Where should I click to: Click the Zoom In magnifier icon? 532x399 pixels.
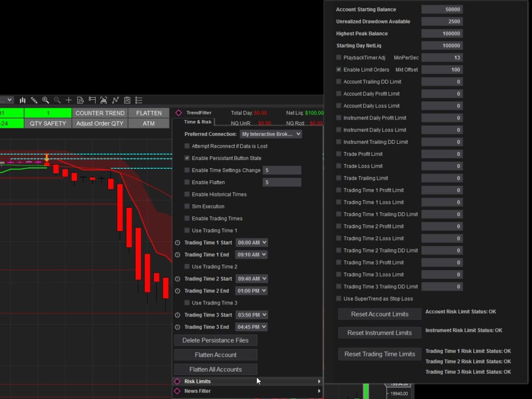coord(46,100)
